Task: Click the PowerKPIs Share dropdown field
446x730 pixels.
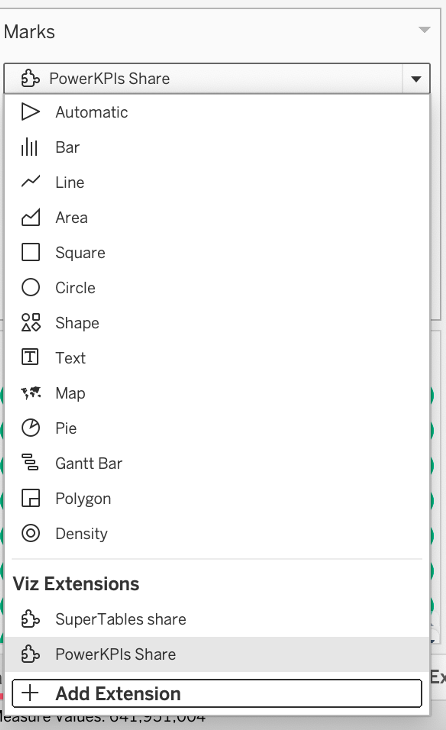Action: [217, 79]
